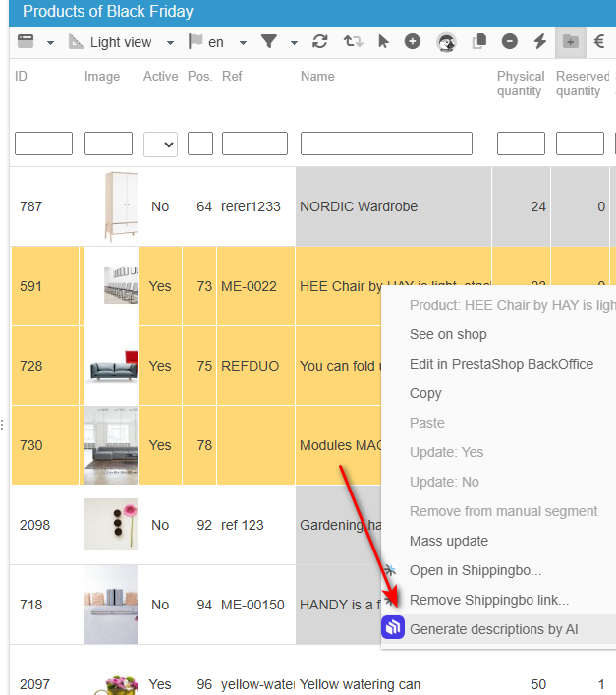Click the mouse pointer selection icon

384,42
